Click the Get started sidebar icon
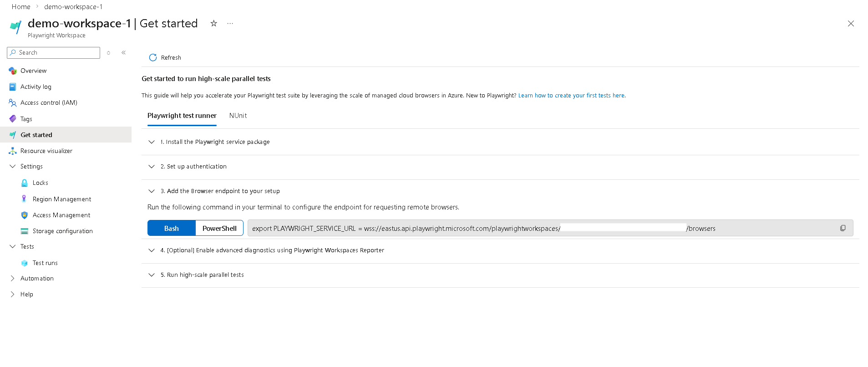The width and height of the screenshot is (868, 367). (13, 135)
